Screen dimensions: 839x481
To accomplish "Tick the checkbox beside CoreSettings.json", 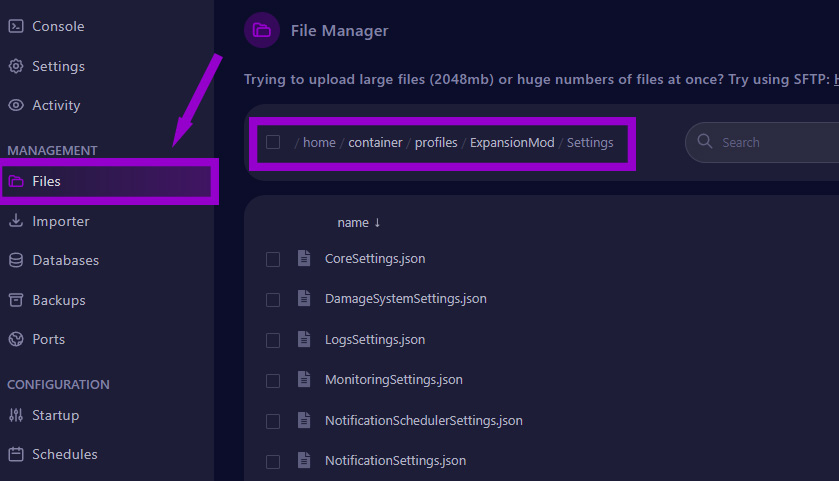I will [x=273, y=260].
